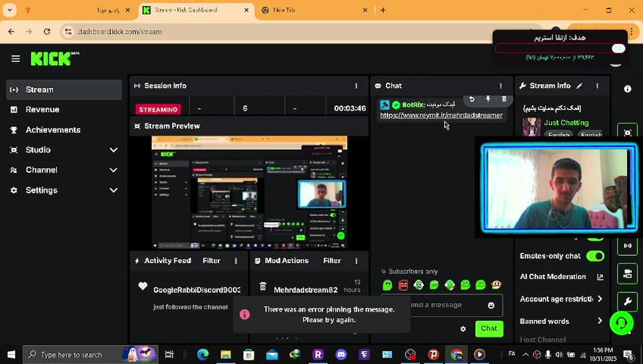This screenshot has height=364, width=643.
Task: Open Chat panel three-dot options menu
Action: (x=500, y=86)
